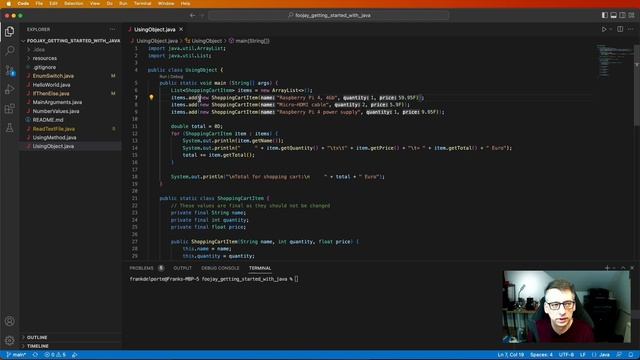Expand the .idea folder

tap(71, 49)
